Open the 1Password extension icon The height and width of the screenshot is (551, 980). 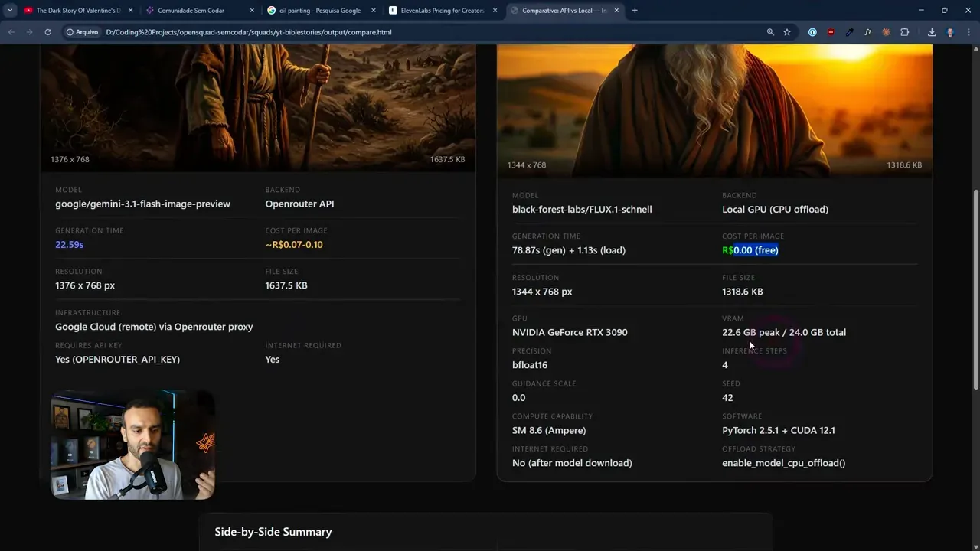[x=812, y=32]
